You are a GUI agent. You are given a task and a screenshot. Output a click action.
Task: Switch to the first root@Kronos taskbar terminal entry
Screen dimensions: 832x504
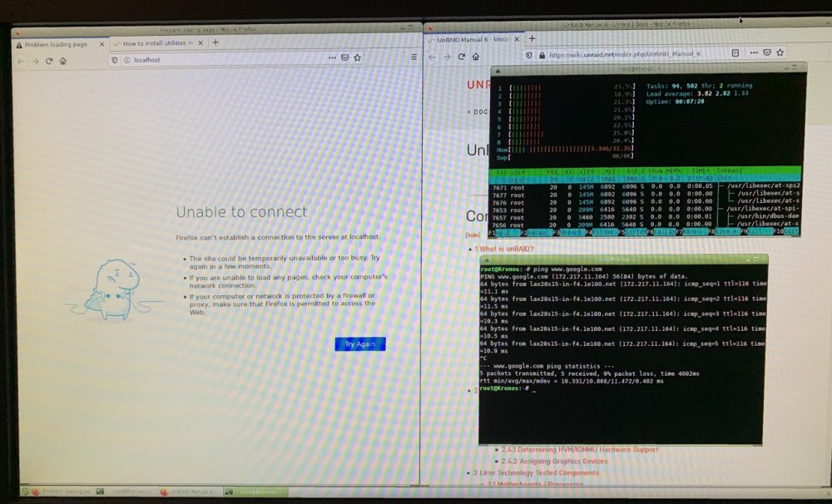[x=126, y=492]
